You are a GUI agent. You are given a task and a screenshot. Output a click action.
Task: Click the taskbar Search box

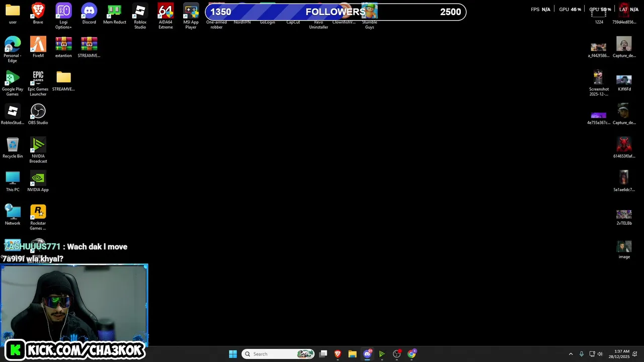[x=278, y=354]
